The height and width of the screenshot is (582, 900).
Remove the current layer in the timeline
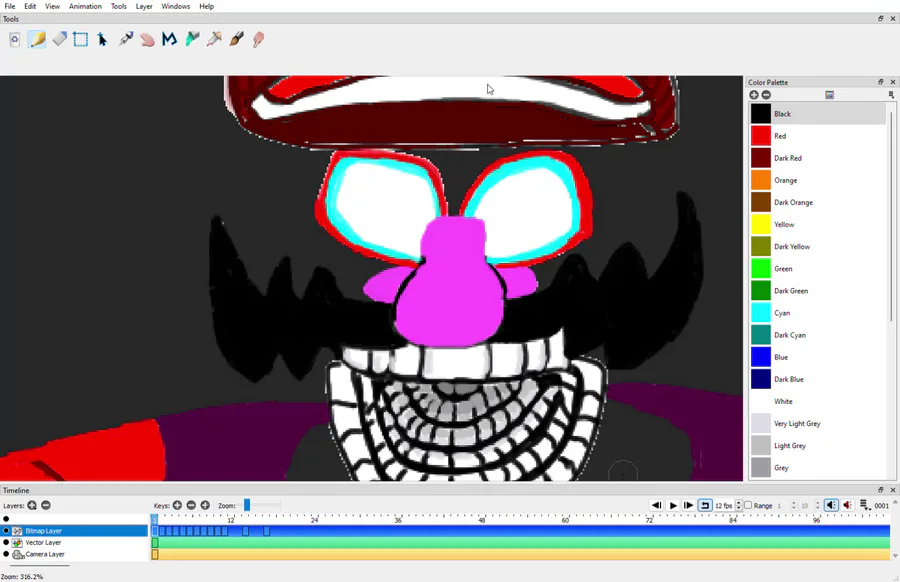46,506
